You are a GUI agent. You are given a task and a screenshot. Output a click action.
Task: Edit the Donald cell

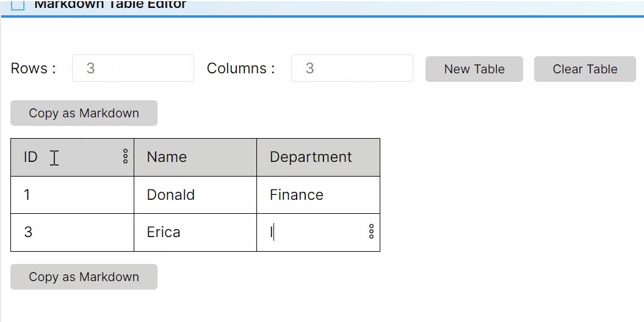tap(195, 195)
